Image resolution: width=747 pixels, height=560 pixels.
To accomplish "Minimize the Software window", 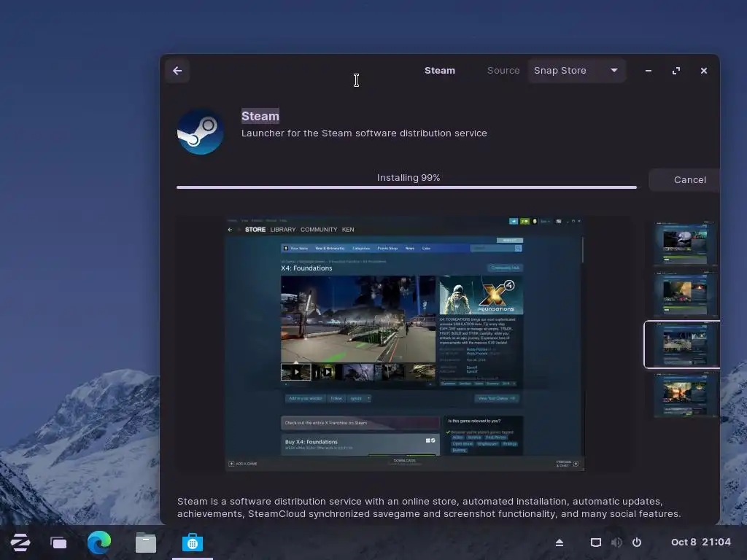I will [649, 71].
